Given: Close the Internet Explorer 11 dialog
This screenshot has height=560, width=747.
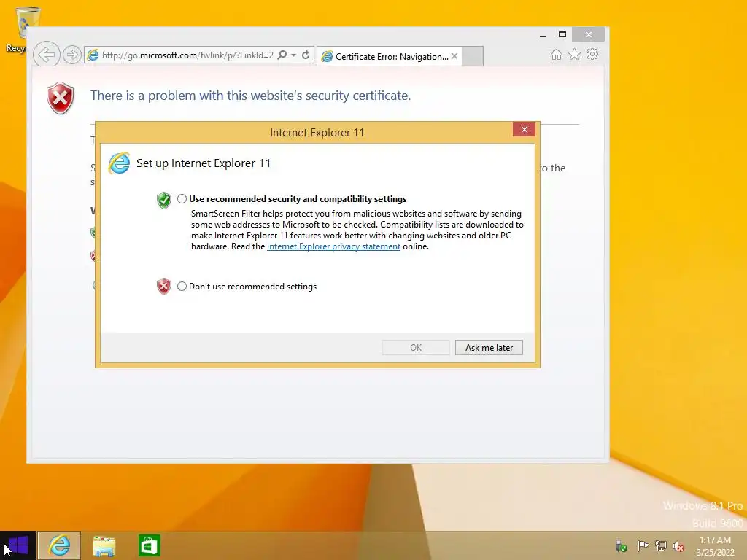Looking at the screenshot, I should [524, 130].
